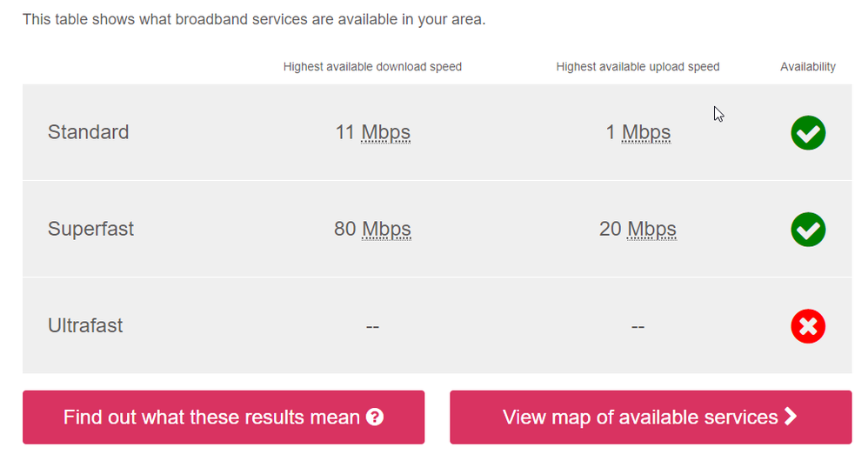The height and width of the screenshot is (461, 868).
Task: Click the question mark icon on results button
Action: pyautogui.click(x=375, y=418)
